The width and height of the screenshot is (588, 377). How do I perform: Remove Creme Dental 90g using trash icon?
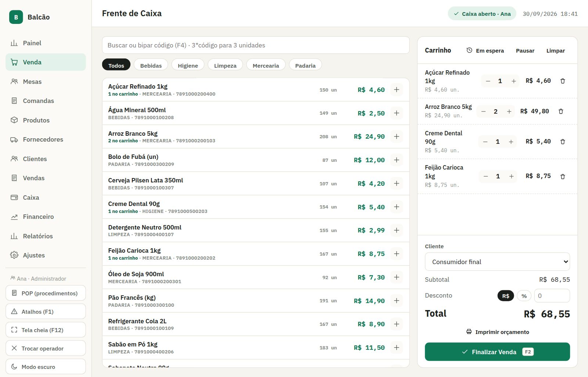click(563, 142)
